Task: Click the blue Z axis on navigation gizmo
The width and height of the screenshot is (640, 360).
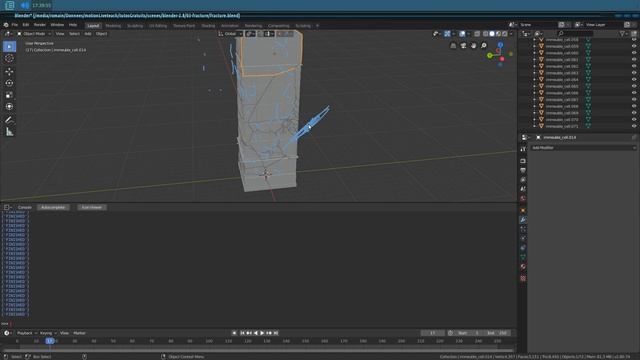Action: pos(500,45)
